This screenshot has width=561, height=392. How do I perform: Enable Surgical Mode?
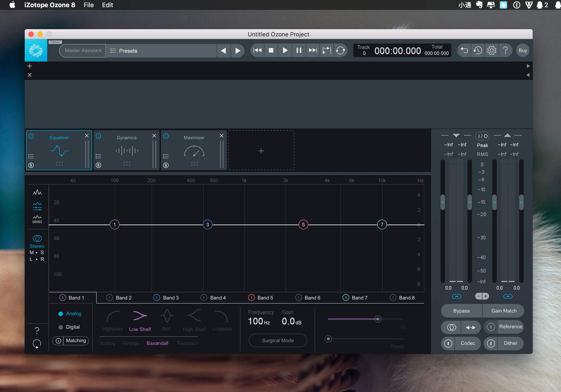[x=278, y=341]
